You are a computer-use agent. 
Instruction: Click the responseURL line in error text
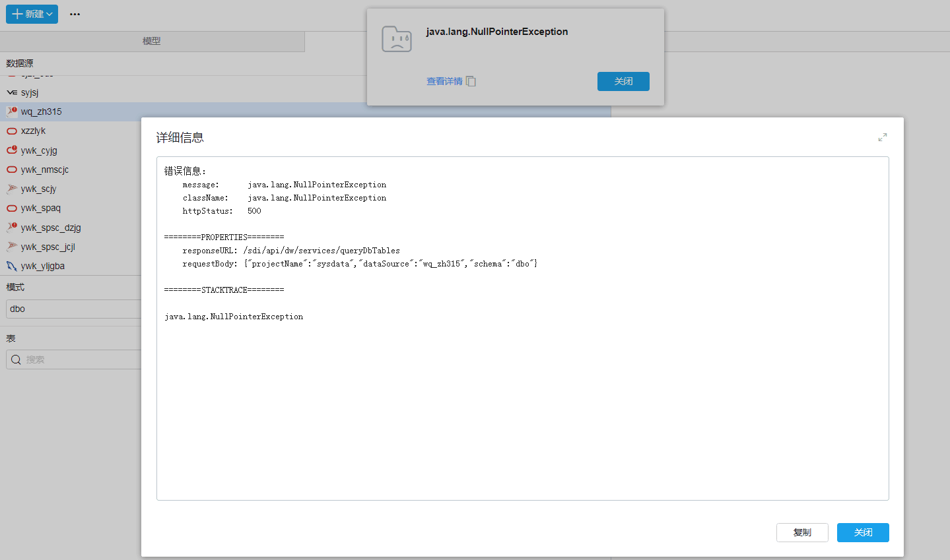coord(291,251)
